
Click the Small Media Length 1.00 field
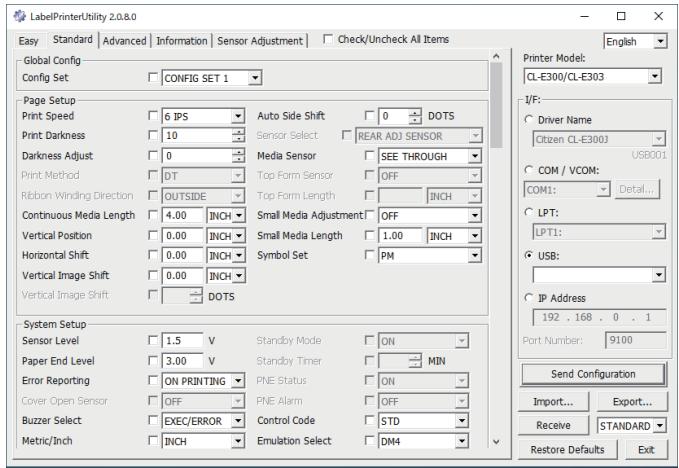coord(401,236)
